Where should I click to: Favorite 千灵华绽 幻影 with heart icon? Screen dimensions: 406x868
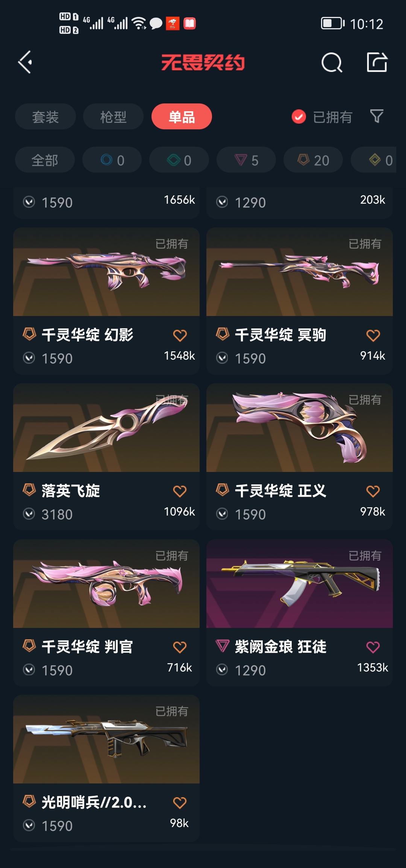(180, 335)
